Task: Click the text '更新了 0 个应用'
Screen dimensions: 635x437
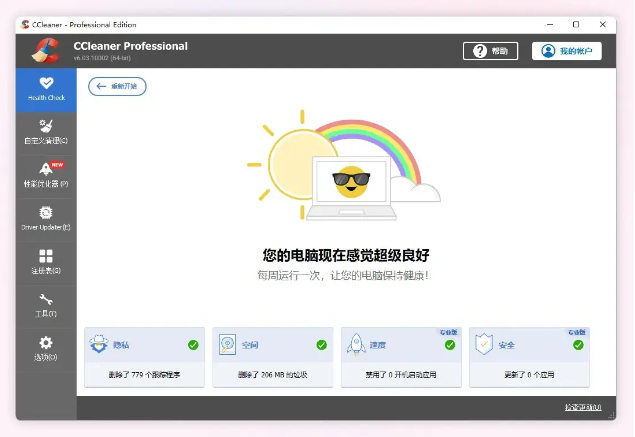Action: [529, 375]
